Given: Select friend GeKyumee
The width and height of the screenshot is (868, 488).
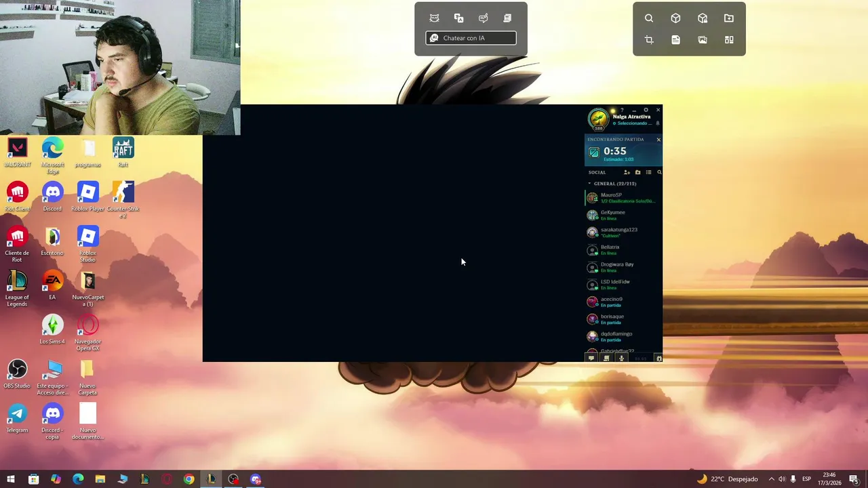Looking at the screenshot, I should [623, 215].
